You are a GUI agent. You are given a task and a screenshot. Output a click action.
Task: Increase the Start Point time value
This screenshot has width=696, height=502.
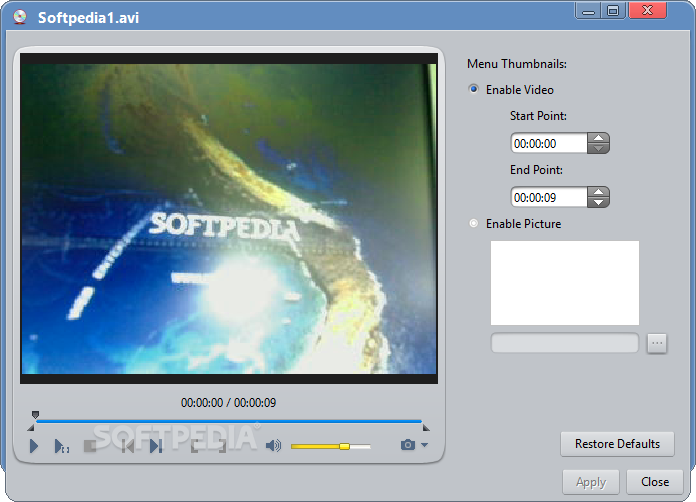pyautogui.click(x=598, y=138)
